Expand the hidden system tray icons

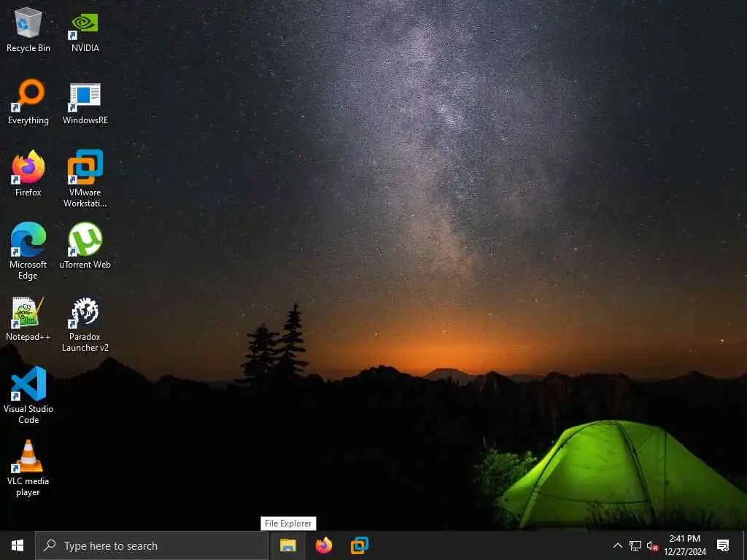pyautogui.click(x=617, y=545)
